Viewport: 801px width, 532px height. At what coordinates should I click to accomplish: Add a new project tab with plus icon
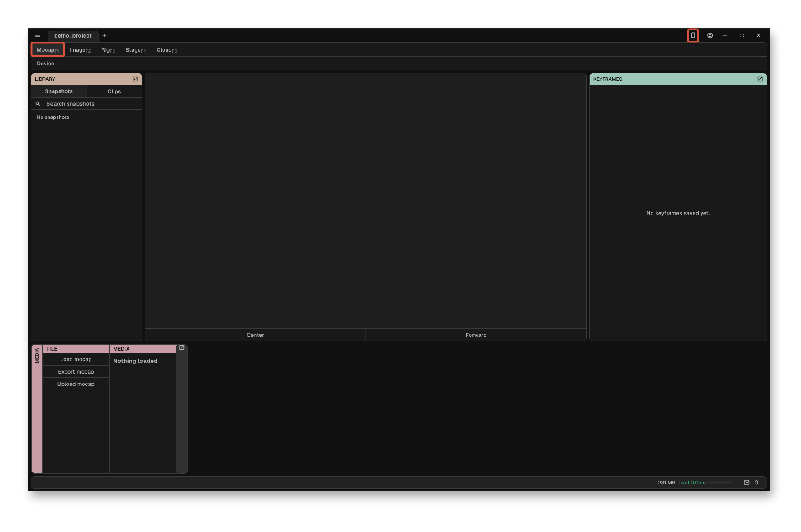(105, 35)
